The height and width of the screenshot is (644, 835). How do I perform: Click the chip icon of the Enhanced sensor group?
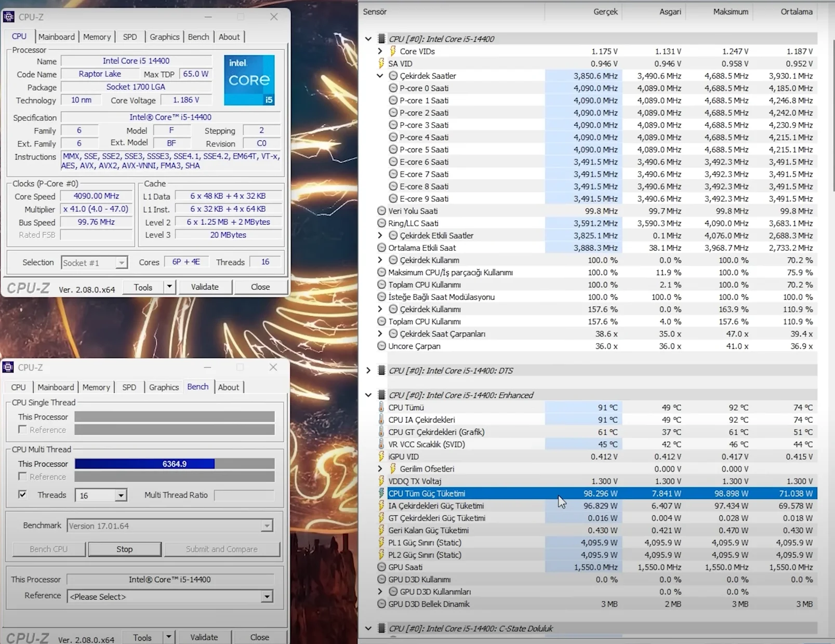(x=381, y=395)
